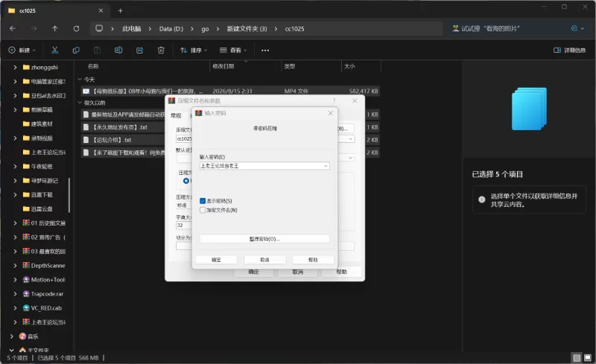Click the Copy icon in toolbar
The height and width of the screenshot is (364, 596).
[x=76, y=50]
